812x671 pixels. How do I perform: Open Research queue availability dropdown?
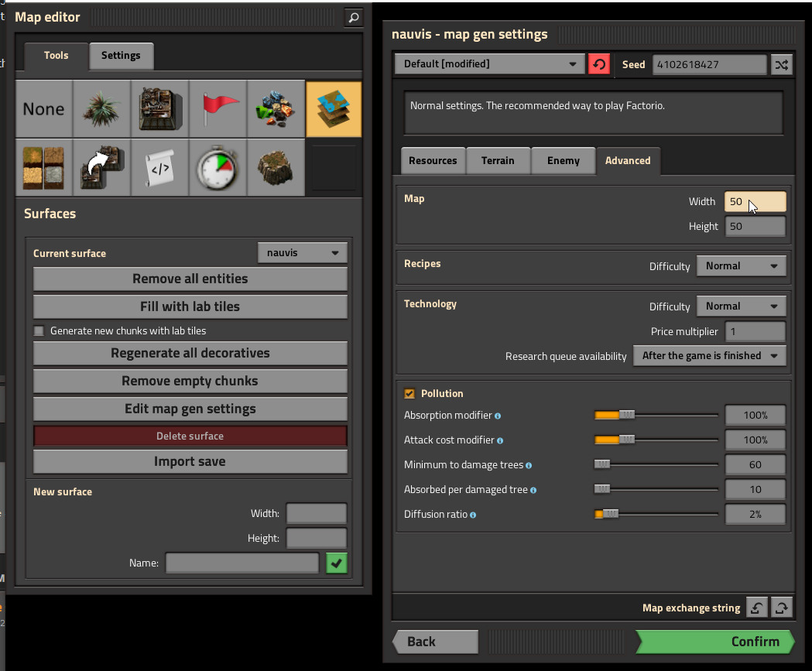click(710, 356)
